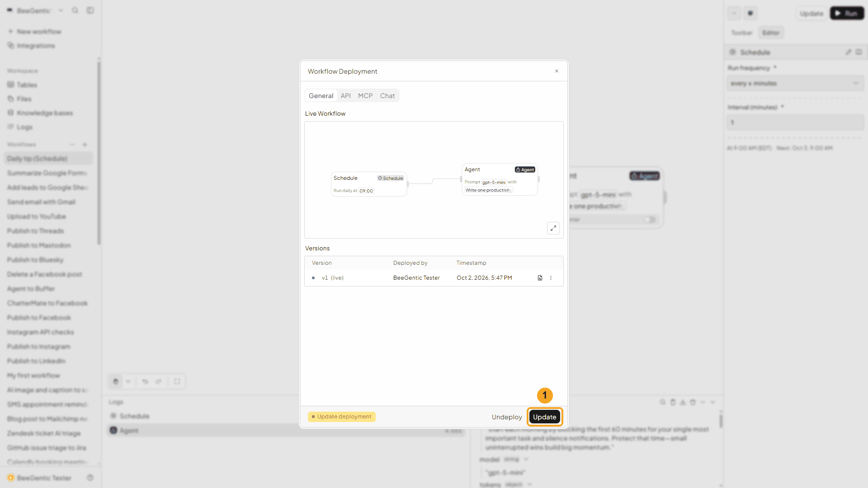
Task: Click the Run button in the top right
Action: [x=847, y=14]
